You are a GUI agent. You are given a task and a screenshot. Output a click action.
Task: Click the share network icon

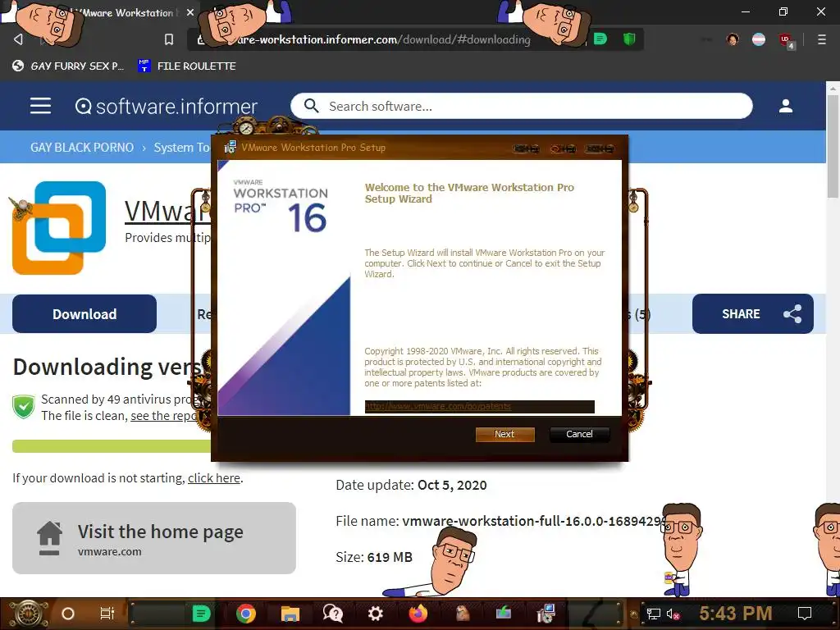point(793,314)
